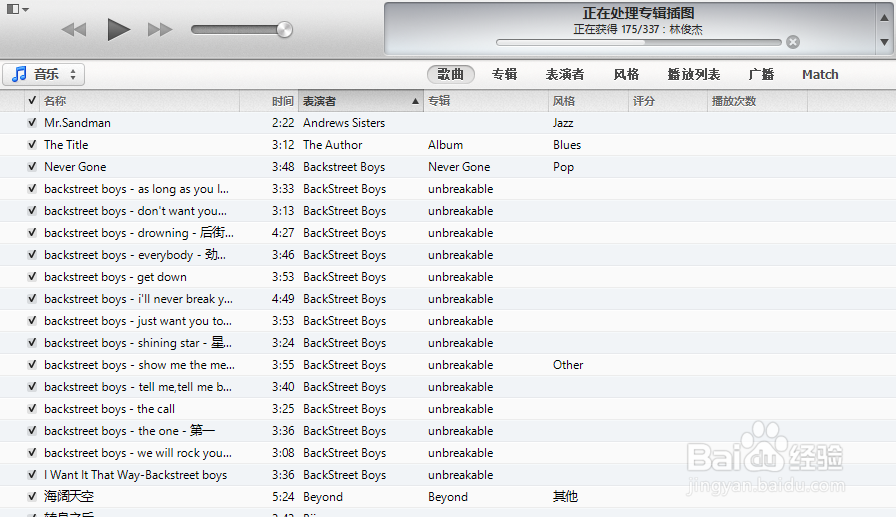Uncheck the Mr.Sandman song checkbox
This screenshot has width=896, height=517.
32,122
